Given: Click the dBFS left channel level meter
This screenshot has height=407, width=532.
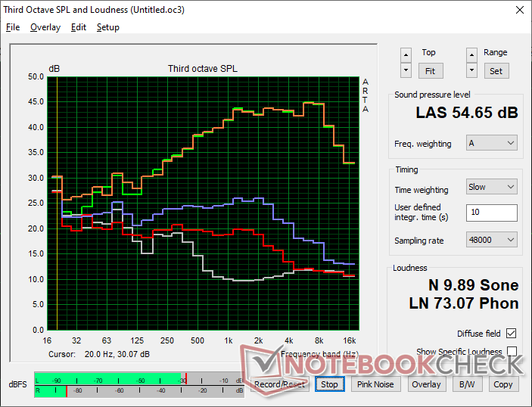Looking at the screenshot, I should point(136,378).
